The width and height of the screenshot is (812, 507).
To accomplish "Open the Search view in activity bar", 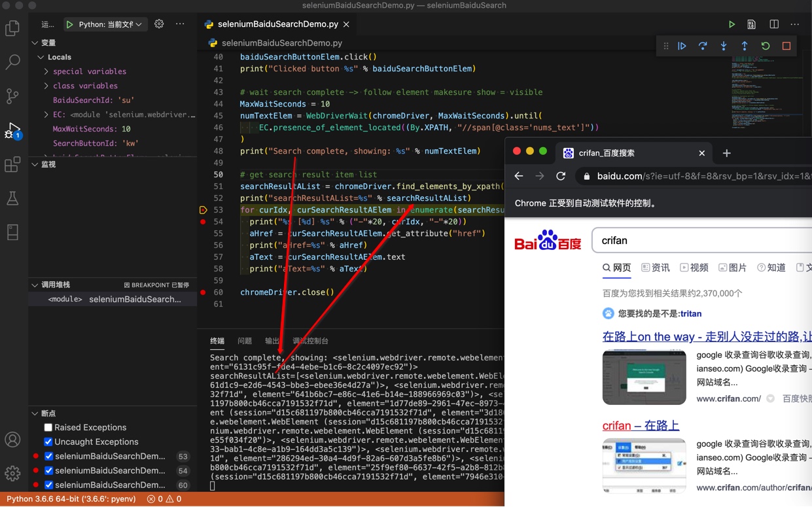I will [x=12, y=62].
